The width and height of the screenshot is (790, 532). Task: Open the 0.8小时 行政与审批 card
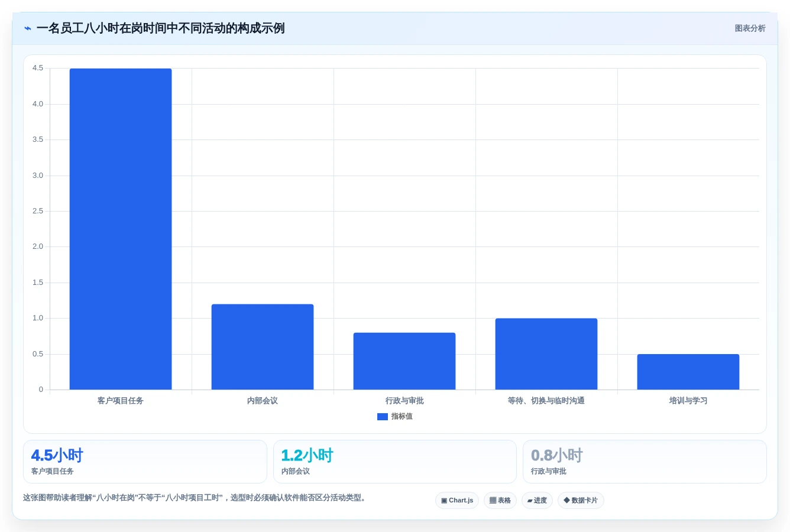tap(645, 462)
